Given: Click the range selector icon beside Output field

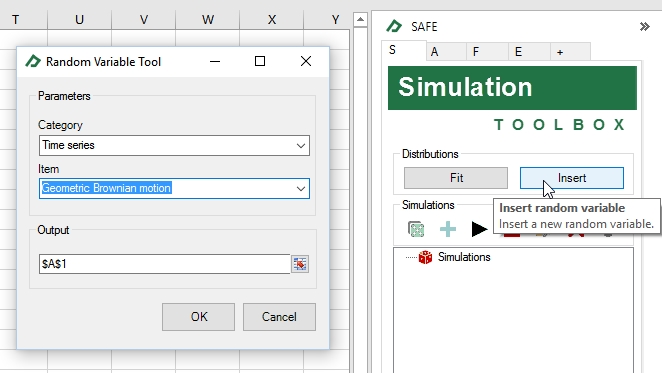Looking at the screenshot, I should pos(300,264).
